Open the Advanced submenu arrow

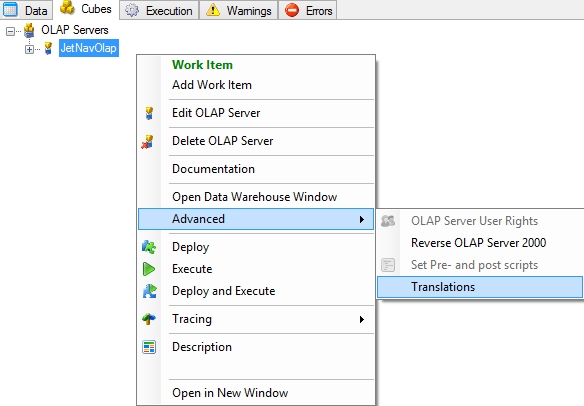(362, 219)
